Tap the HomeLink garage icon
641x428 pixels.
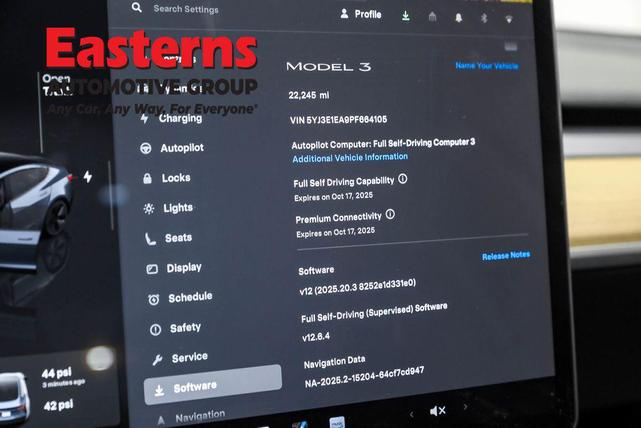click(432, 17)
